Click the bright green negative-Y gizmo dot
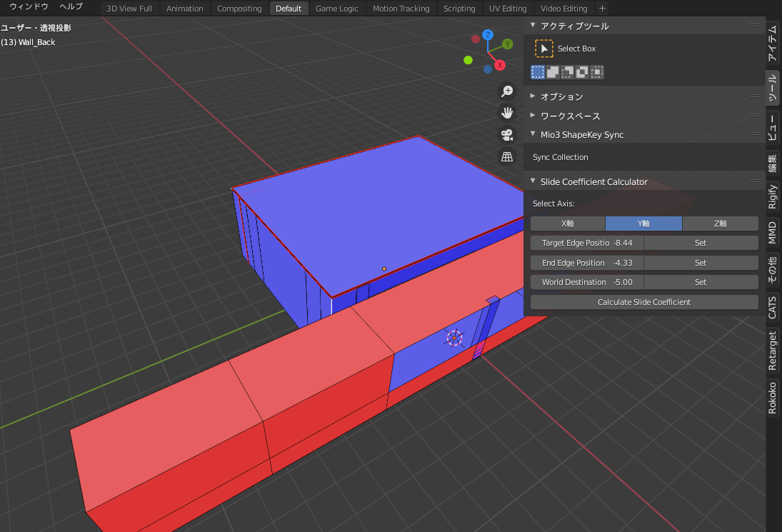782x532 pixels. [x=468, y=60]
